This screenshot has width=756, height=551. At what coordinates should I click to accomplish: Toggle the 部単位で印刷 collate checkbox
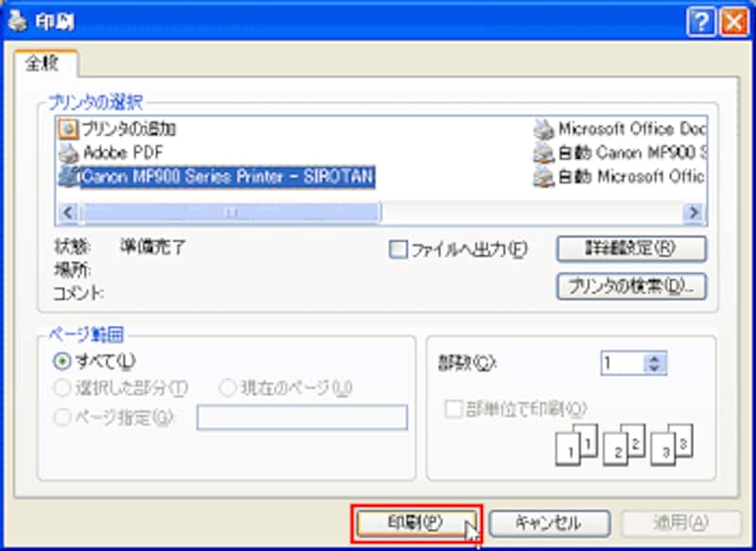tap(453, 409)
